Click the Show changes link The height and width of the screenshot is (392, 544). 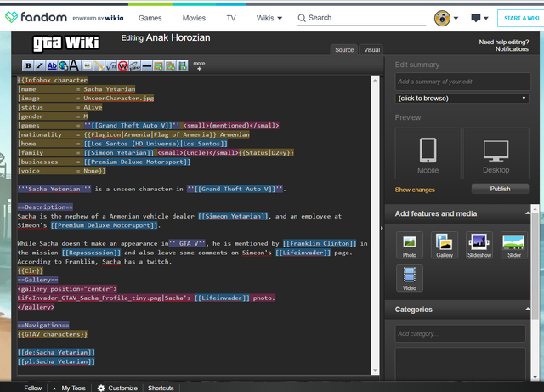415,190
